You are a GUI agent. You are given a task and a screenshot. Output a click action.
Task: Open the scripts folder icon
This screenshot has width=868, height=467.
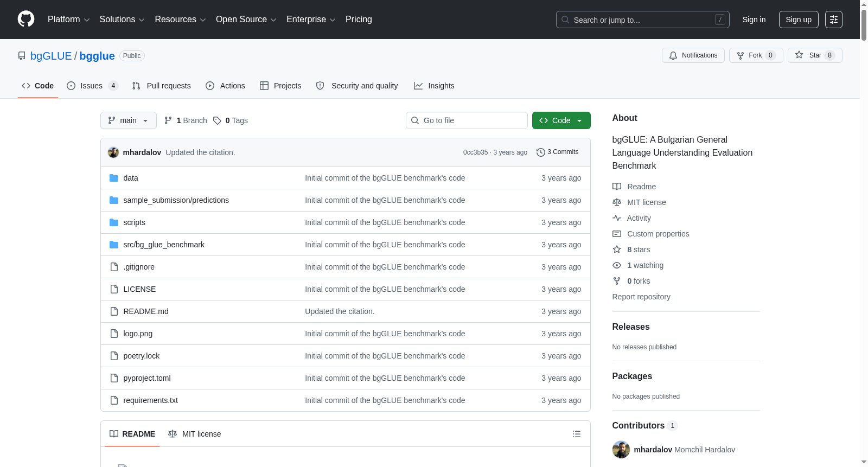point(114,222)
